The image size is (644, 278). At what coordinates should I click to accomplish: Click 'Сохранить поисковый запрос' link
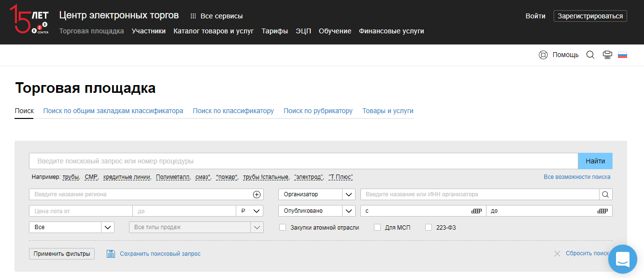pyautogui.click(x=160, y=254)
